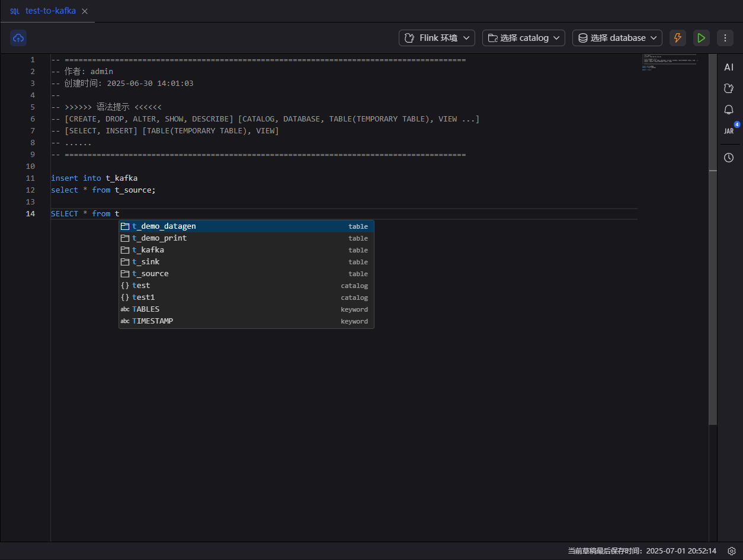Image resolution: width=743 pixels, height=560 pixels.
Task: Open the AI assistant sidebar panel
Action: pyautogui.click(x=729, y=68)
